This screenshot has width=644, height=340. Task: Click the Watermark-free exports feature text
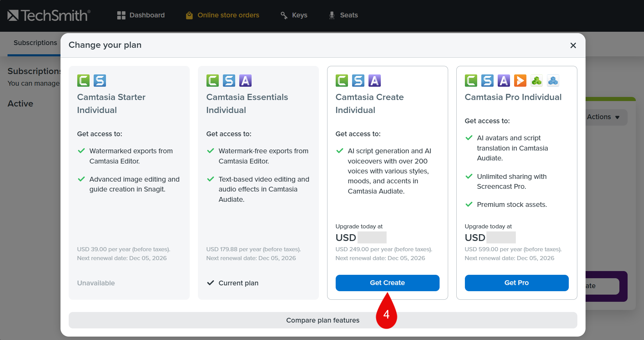coord(264,156)
